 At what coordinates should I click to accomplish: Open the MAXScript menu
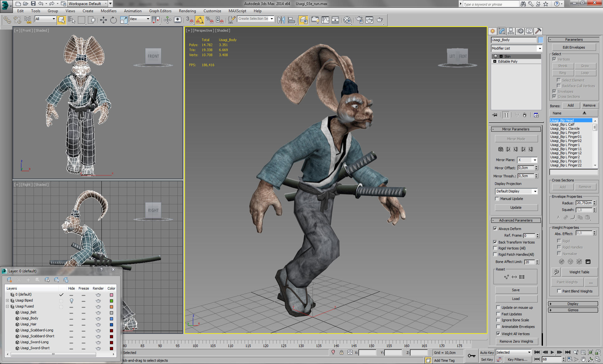coord(237,11)
